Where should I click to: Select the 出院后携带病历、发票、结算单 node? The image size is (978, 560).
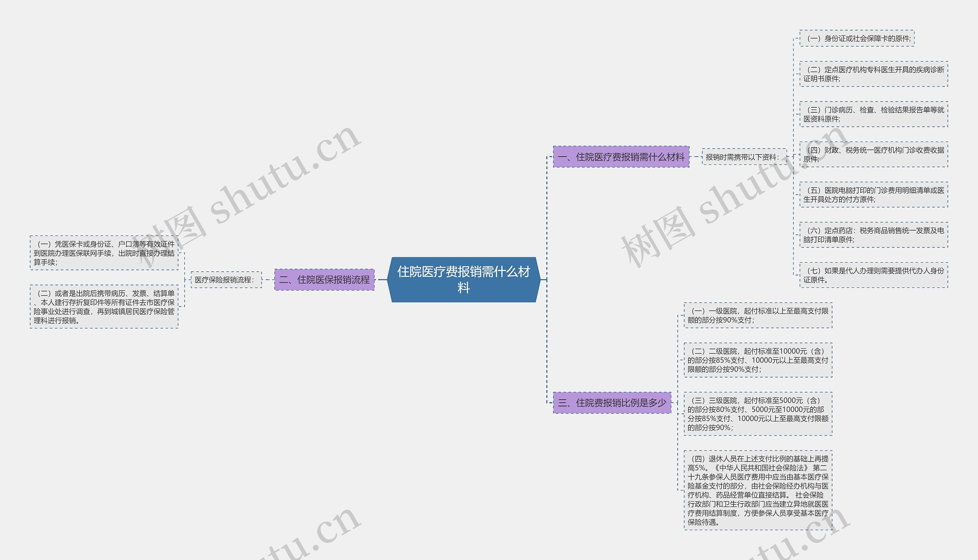point(104,307)
